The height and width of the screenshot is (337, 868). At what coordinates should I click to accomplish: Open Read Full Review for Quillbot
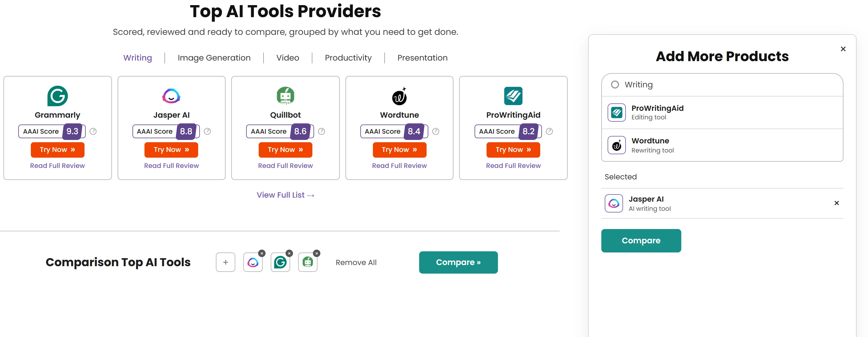(x=286, y=166)
